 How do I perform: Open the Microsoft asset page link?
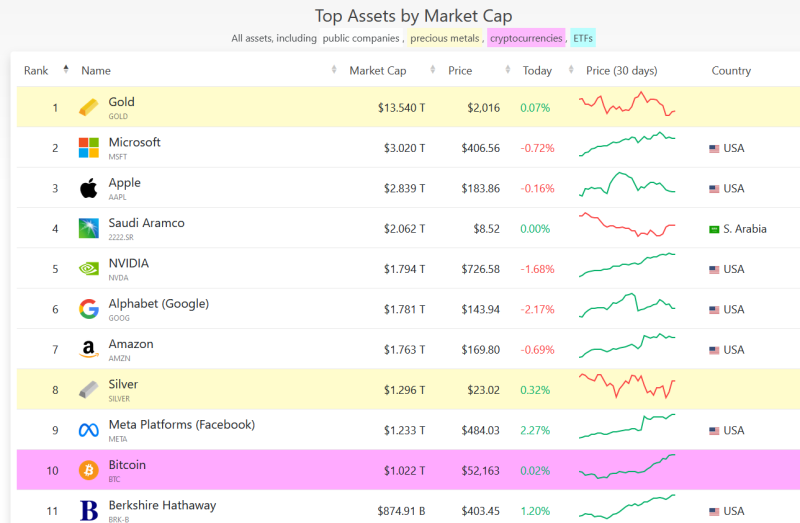point(134,142)
